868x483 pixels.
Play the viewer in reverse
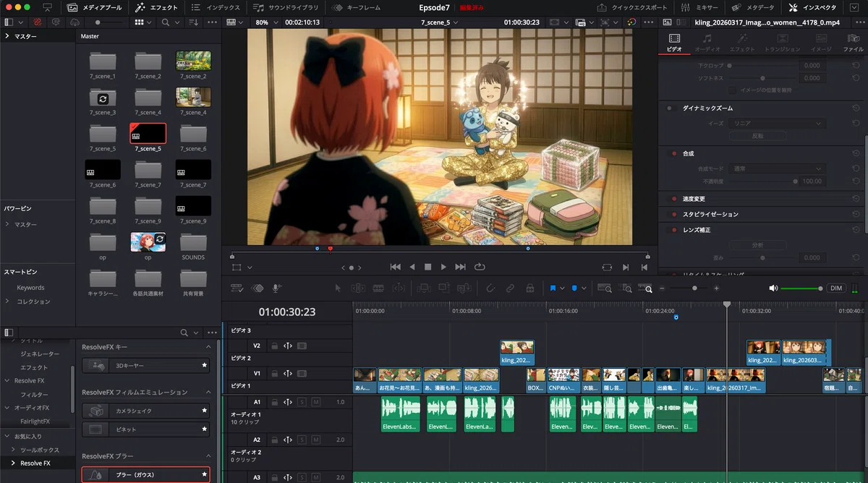coord(412,267)
